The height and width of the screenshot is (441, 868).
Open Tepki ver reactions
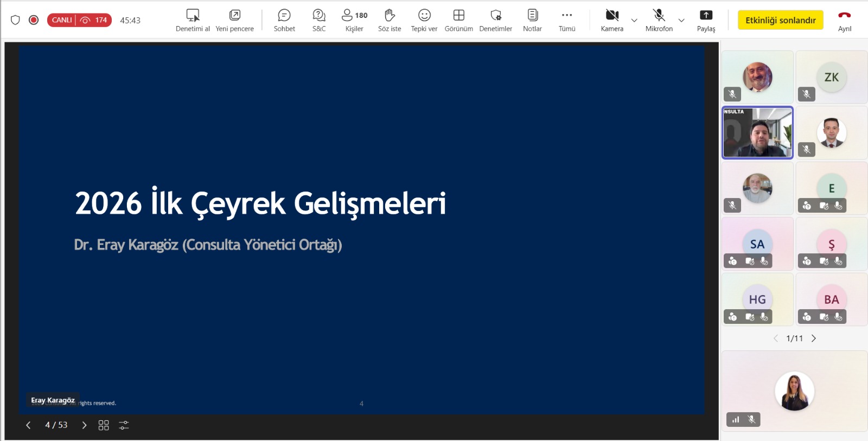tap(424, 21)
